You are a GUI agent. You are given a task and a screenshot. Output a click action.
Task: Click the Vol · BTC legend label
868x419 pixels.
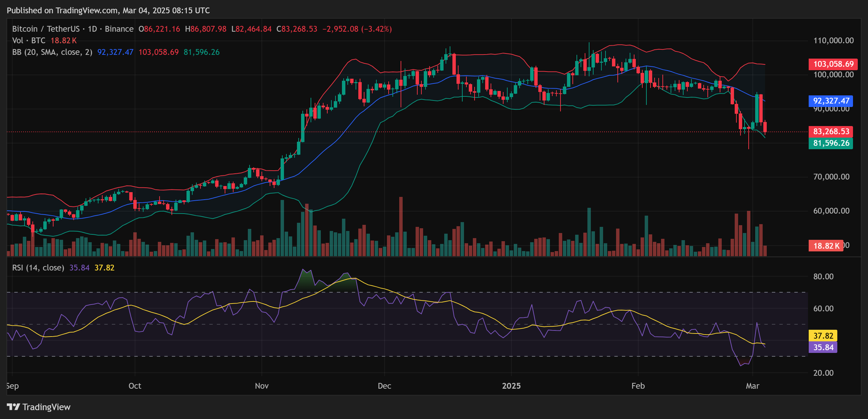click(29, 41)
